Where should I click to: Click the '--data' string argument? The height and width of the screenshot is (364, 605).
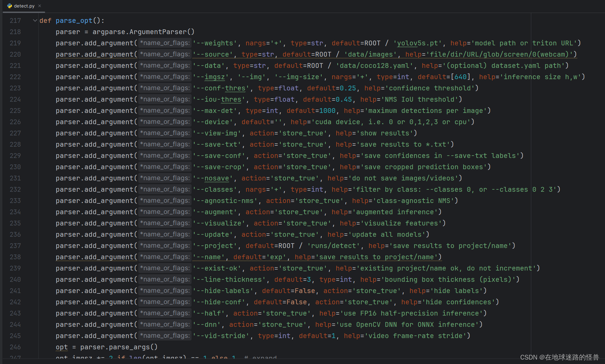(209, 65)
